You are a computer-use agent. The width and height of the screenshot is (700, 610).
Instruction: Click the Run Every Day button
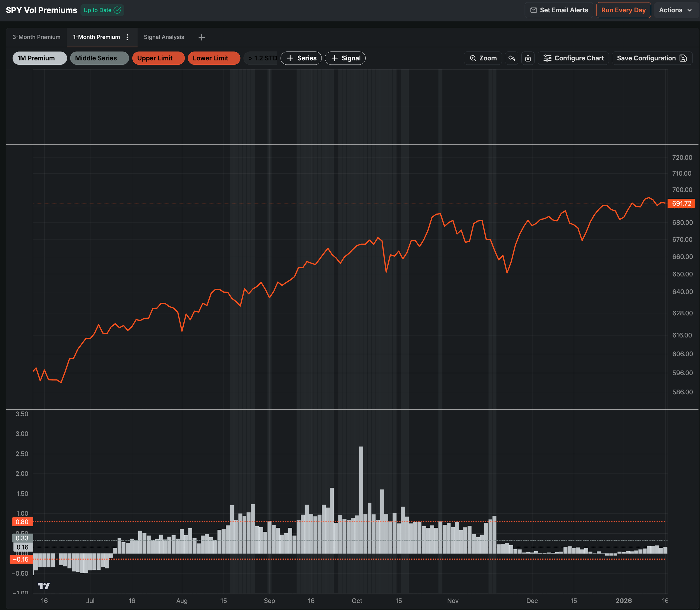coord(623,10)
